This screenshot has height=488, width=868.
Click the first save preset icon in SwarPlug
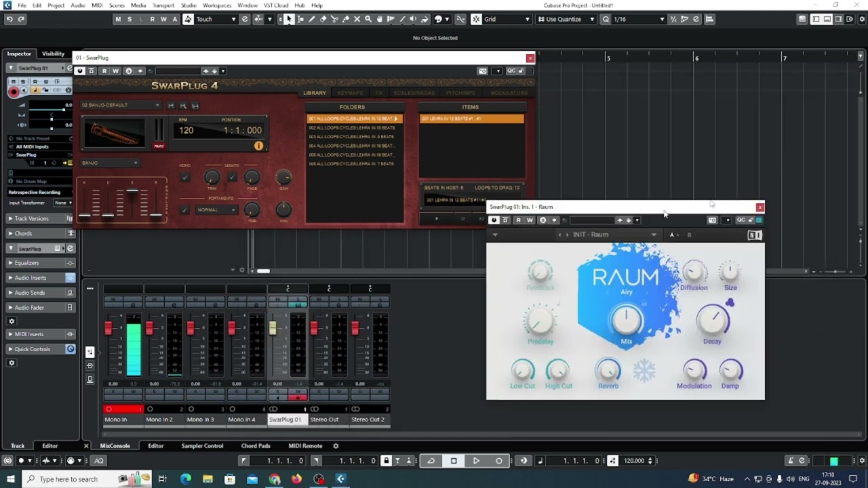pos(171,106)
